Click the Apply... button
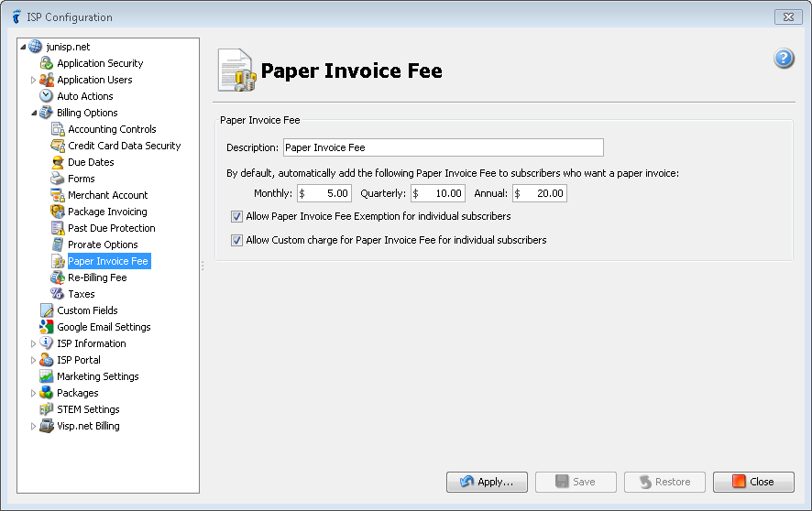812x511 pixels. [x=487, y=482]
